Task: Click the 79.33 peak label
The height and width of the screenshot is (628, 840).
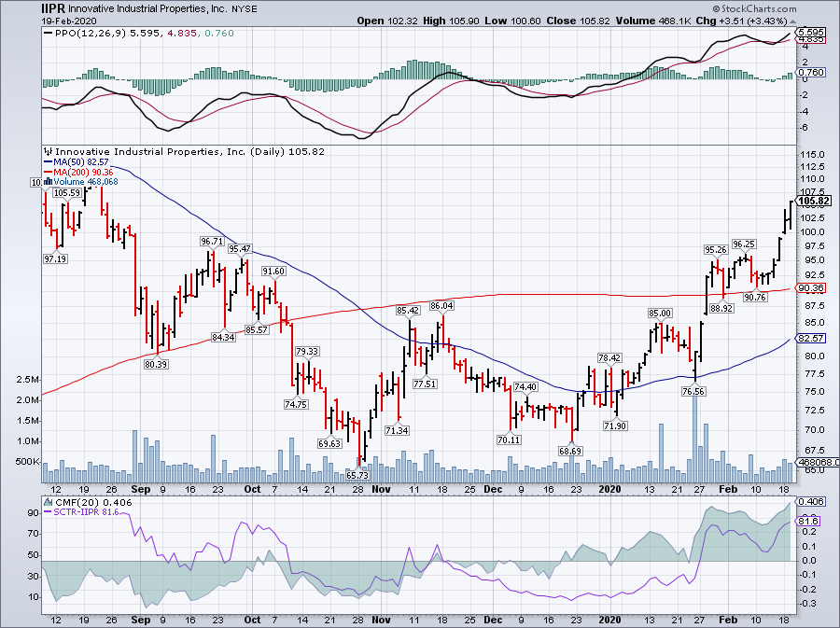Action: pyautogui.click(x=307, y=351)
